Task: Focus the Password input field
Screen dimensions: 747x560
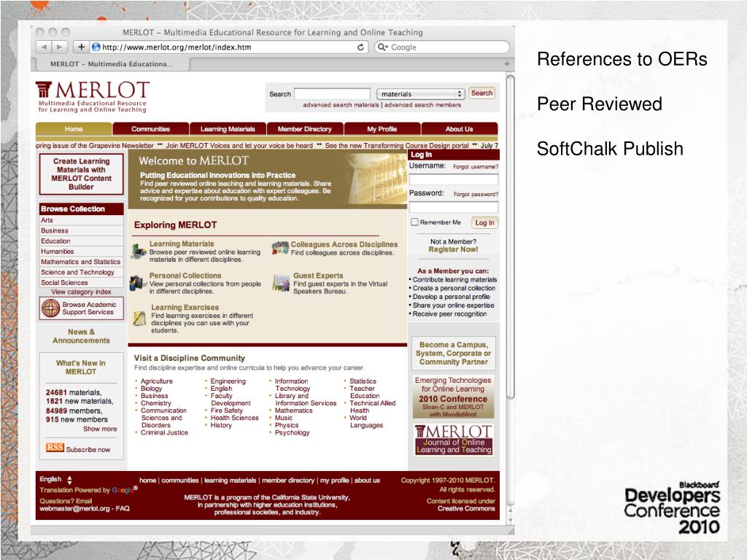Action: 454,207
